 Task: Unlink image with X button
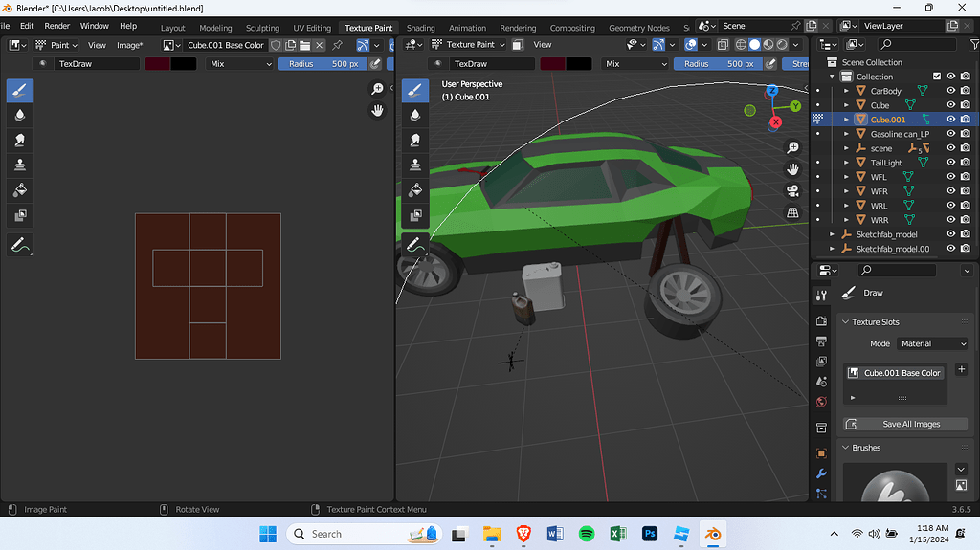pos(320,45)
